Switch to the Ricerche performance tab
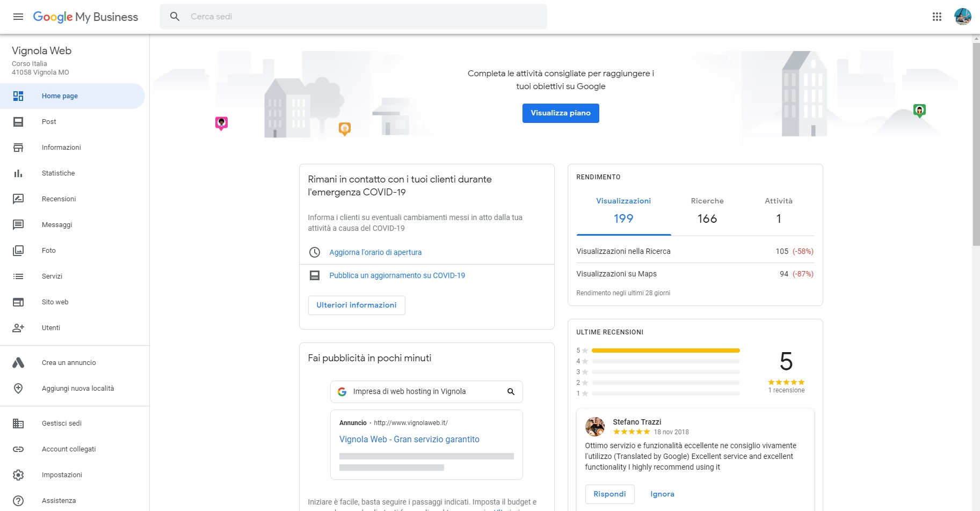 tap(707, 211)
